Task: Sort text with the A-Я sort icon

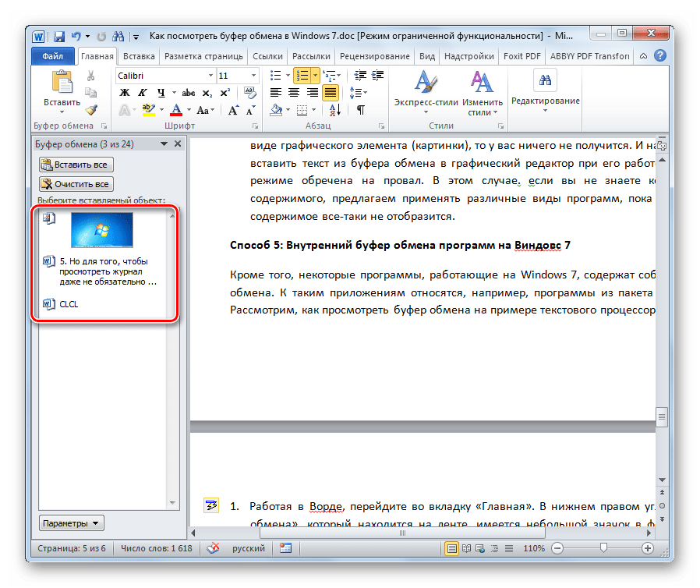Action: pos(335,110)
